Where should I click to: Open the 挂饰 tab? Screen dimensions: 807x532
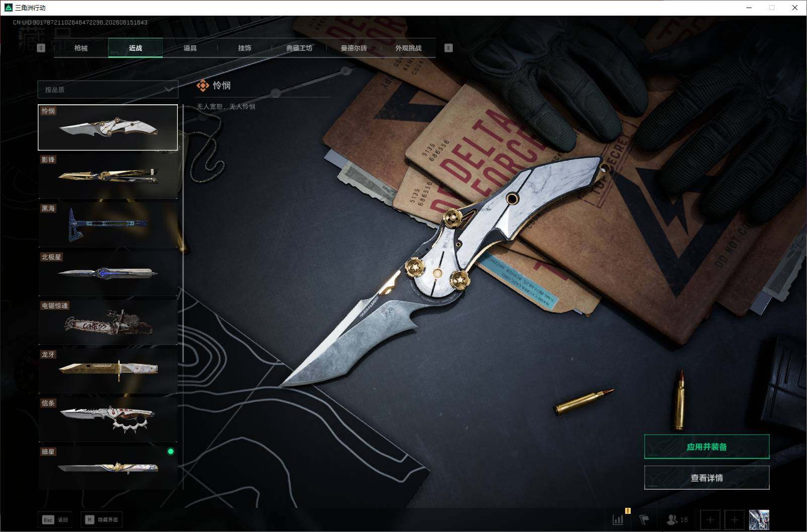coord(245,48)
